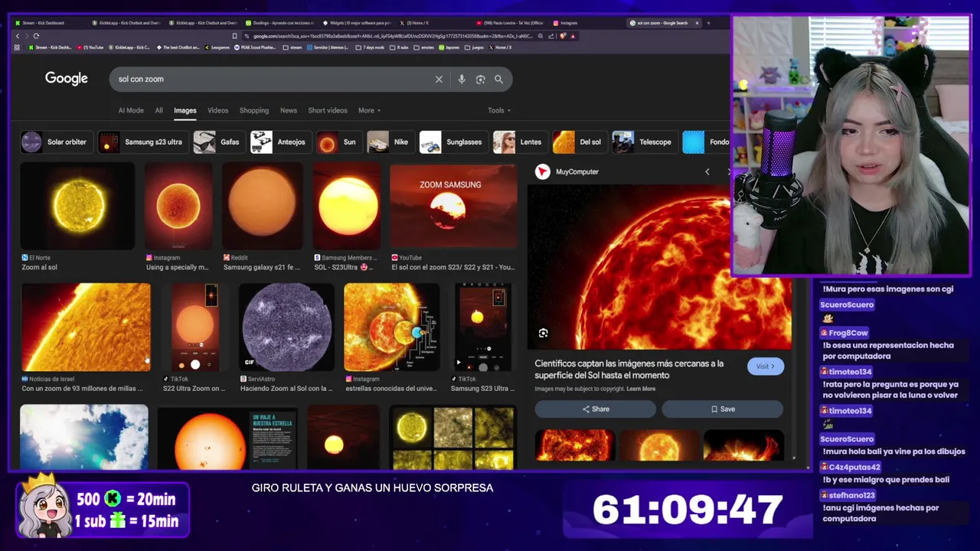The height and width of the screenshot is (551, 980).
Task: Open the YouTube bookmark in bookmarks bar
Action: point(90,47)
